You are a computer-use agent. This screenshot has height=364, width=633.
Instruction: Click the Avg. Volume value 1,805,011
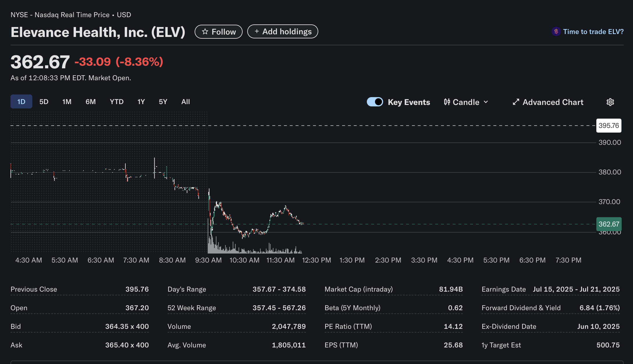click(289, 345)
